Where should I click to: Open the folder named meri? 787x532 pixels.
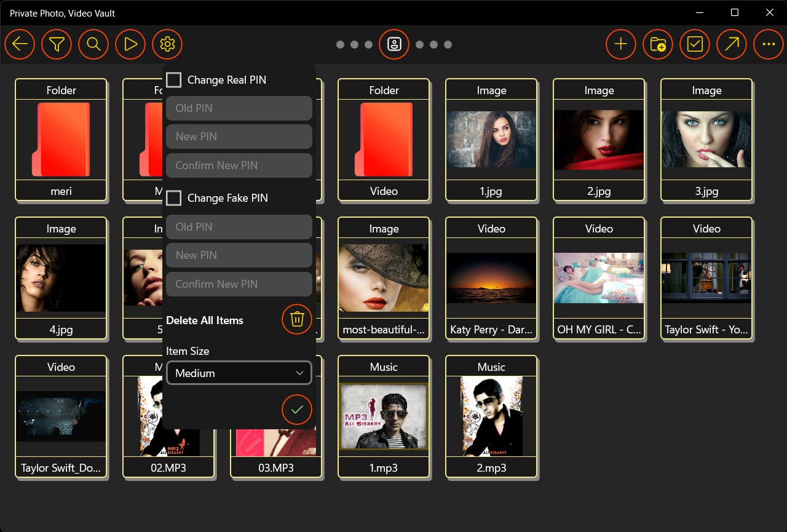click(x=61, y=140)
